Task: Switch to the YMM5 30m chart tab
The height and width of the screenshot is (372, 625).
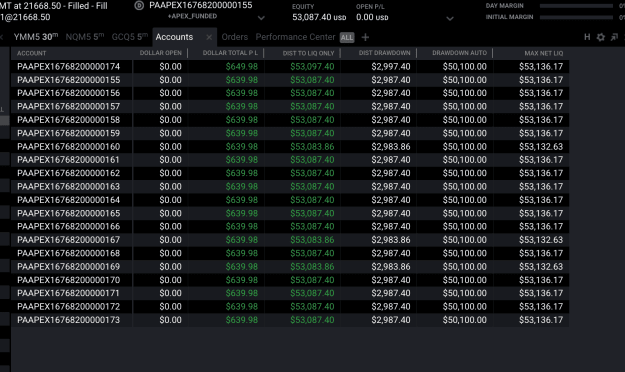Action: click(x=35, y=37)
